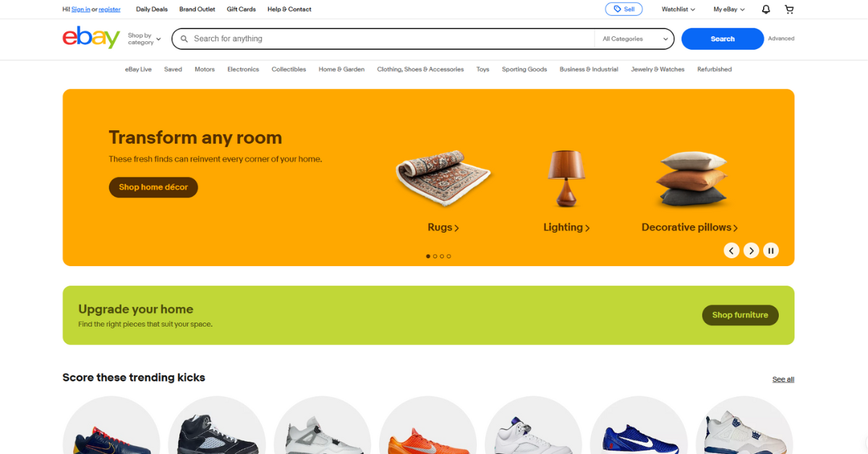868x454 pixels.
Task: Open the Jewelry & Watches category
Action: (x=658, y=69)
